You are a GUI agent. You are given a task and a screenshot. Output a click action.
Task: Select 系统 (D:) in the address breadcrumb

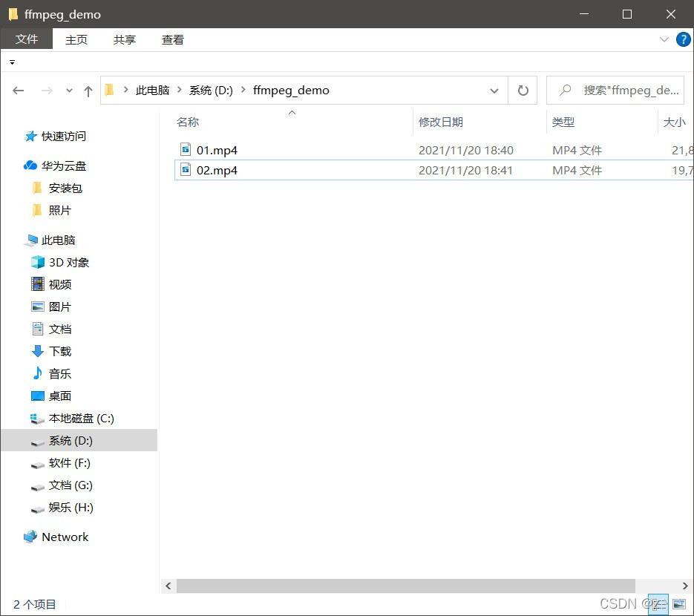(211, 91)
